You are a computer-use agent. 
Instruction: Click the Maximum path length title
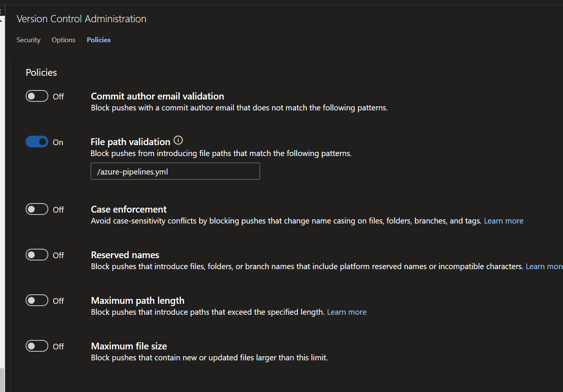tap(138, 301)
